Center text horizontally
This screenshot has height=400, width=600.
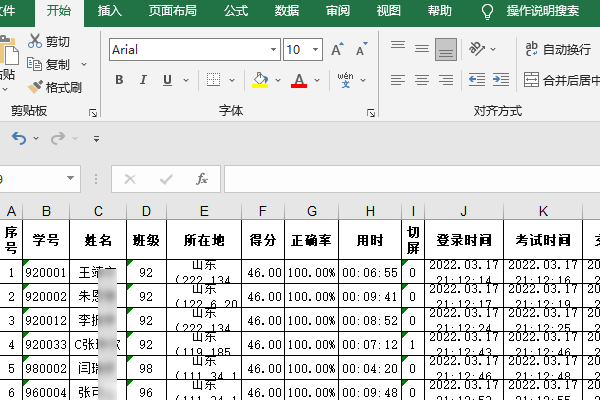pos(422,80)
